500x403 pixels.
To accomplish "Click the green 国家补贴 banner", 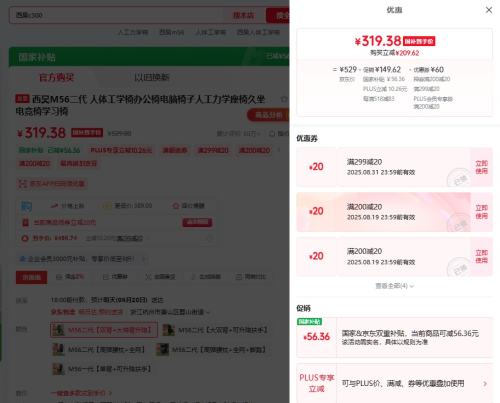I will pos(149,57).
